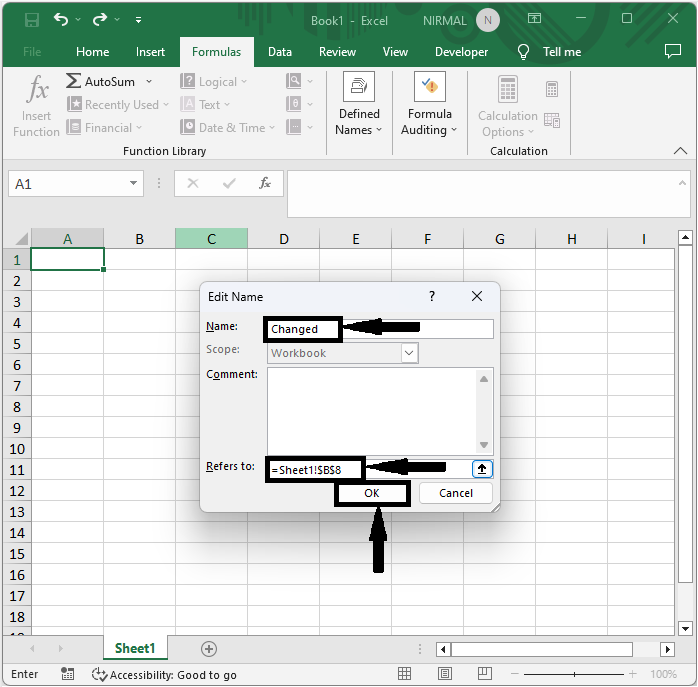Collapse the ribbon with chevron
The image size is (698, 687).
tap(680, 150)
